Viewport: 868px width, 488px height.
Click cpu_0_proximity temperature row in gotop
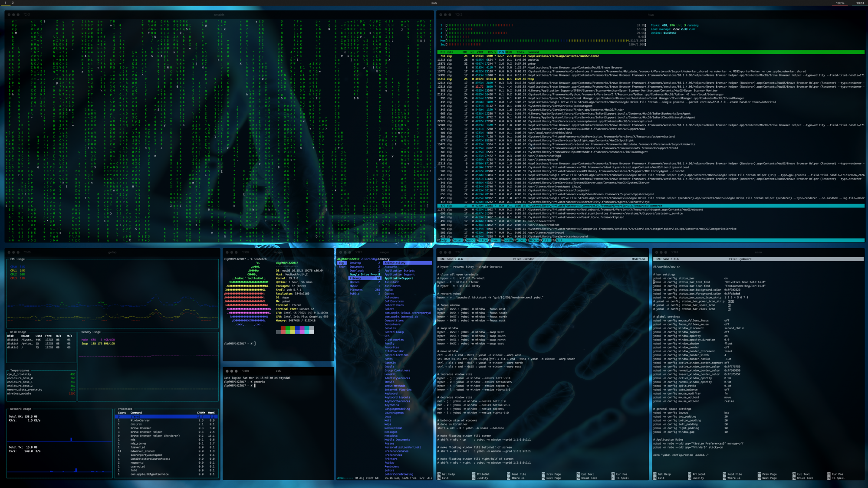[41, 374]
